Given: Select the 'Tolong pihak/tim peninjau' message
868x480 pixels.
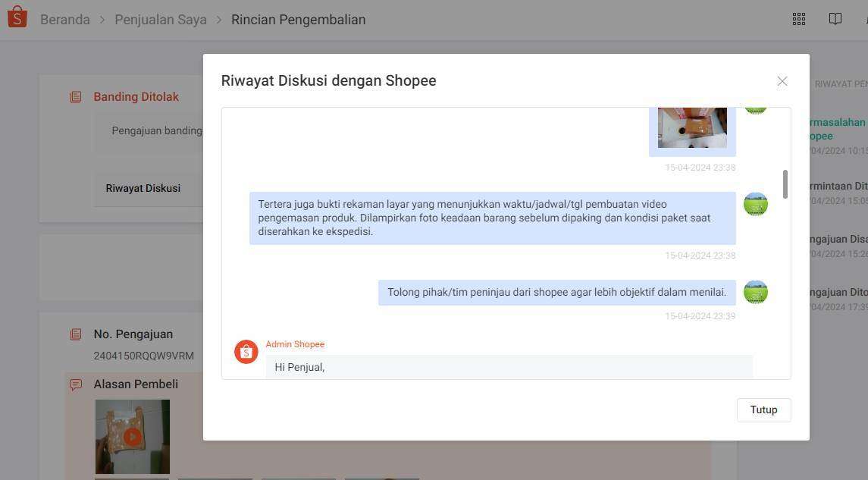Looking at the screenshot, I should pyautogui.click(x=557, y=292).
